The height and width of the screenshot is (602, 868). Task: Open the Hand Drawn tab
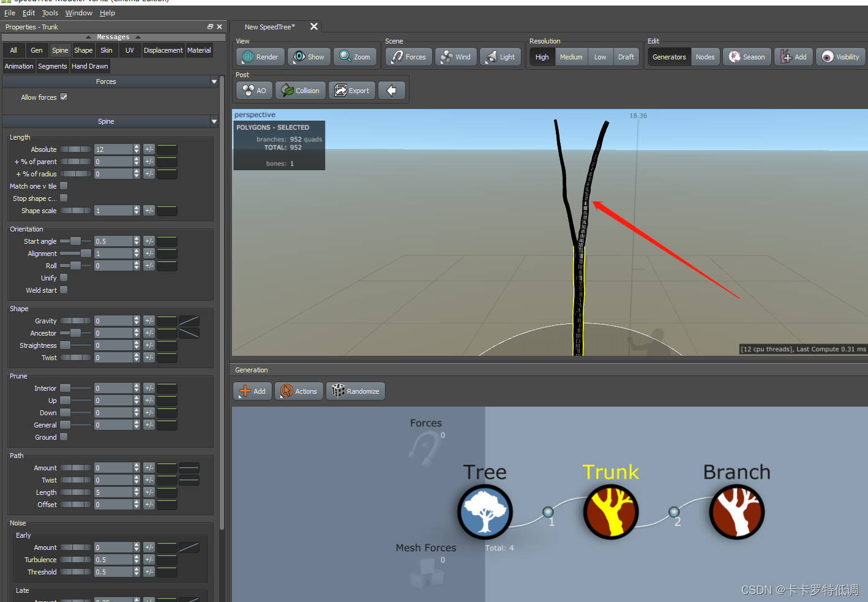[x=90, y=66]
